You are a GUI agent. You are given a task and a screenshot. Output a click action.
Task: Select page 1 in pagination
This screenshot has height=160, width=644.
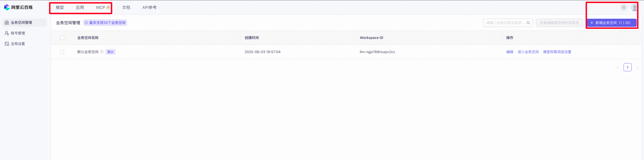tap(627, 67)
